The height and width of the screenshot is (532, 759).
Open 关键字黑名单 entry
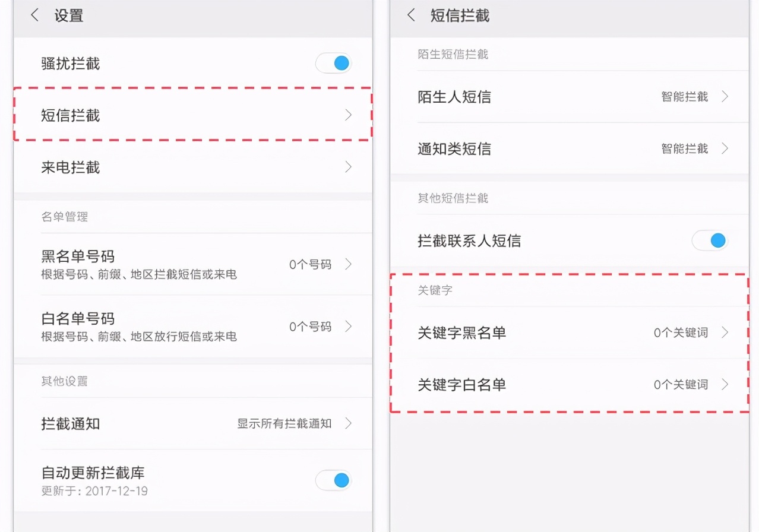pos(570,332)
